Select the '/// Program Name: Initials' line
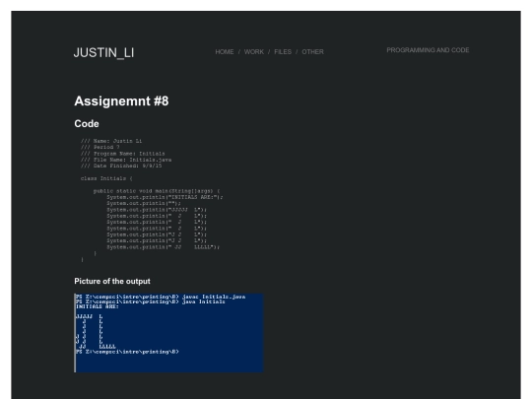 [122, 154]
